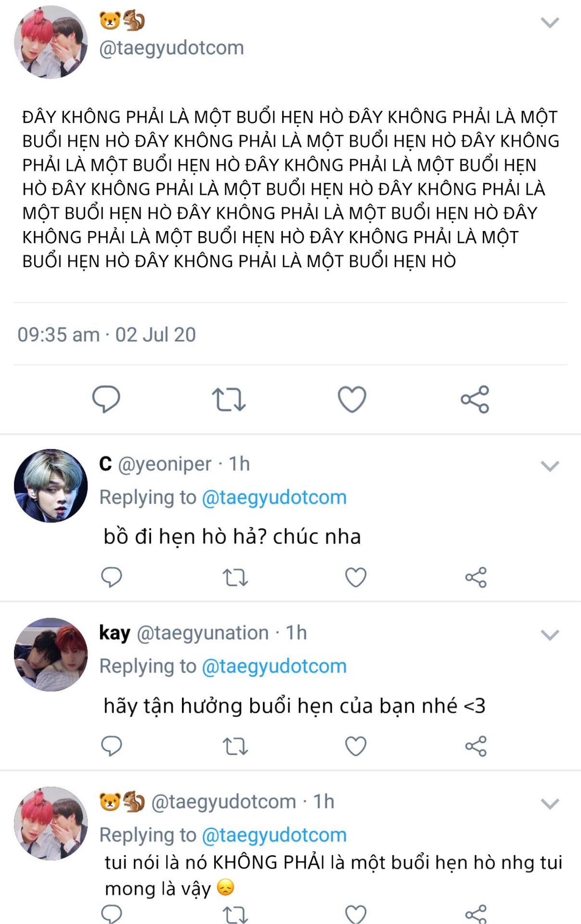Share the main tweet
581x924 pixels.
pos(475,399)
